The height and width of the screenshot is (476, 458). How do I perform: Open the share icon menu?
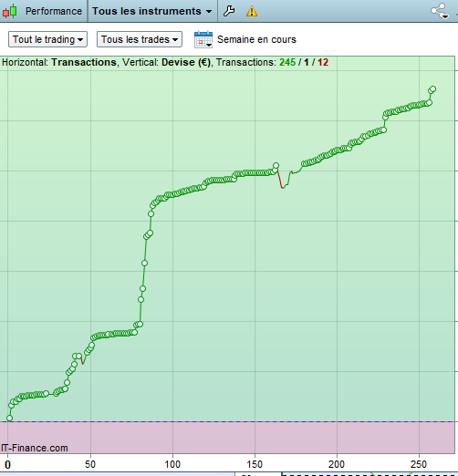pyautogui.click(x=440, y=11)
